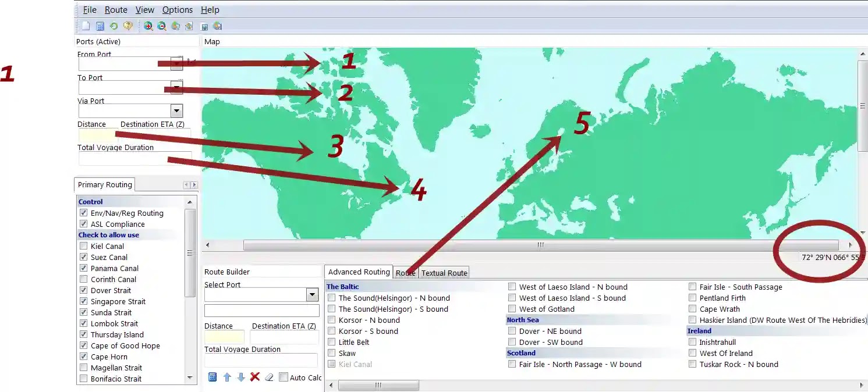This screenshot has height=392, width=868.
Task: Select the Primary Routing tab
Action: click(105, 184)
